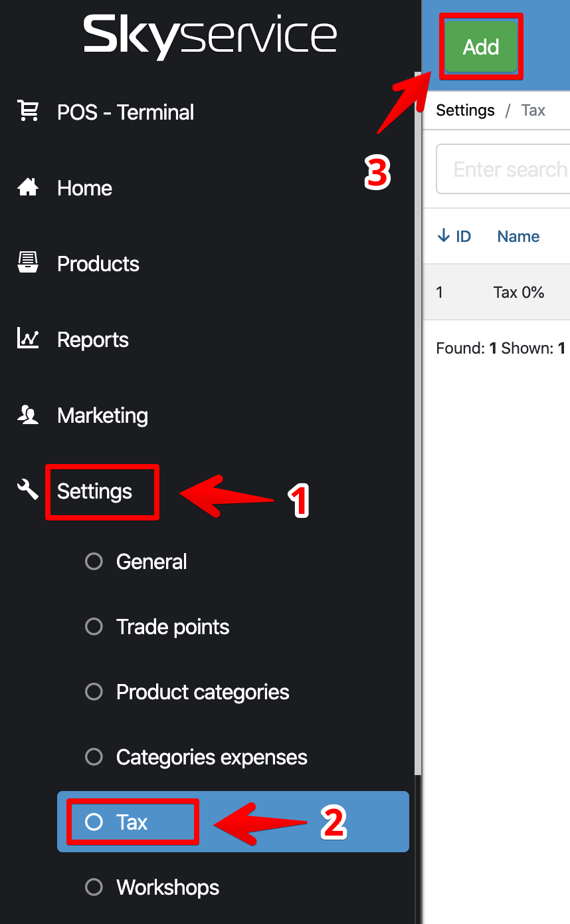The height and width of the screenshot is (924, 570).
Task: Click the Marketing people icon
Action: (x=28, y=415)
